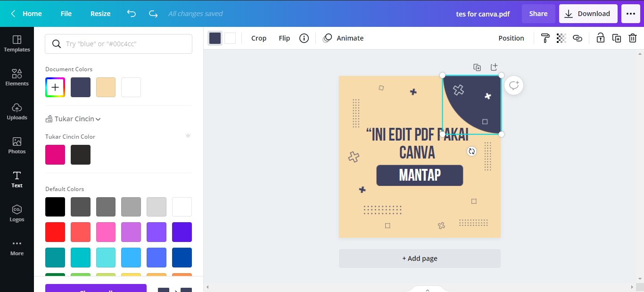Viewport: 644px width, 292px height.
Task: Delete element with trash icon
Action: point(633,38)
